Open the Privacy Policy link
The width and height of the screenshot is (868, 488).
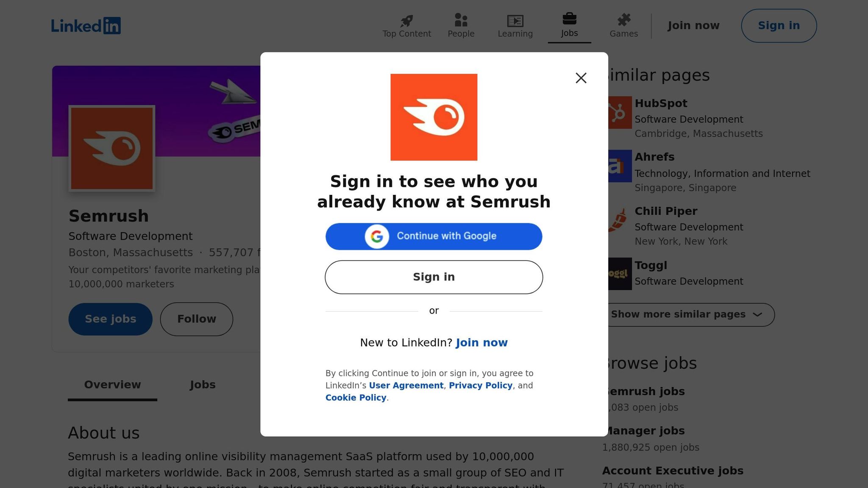(x=481, y=385)
